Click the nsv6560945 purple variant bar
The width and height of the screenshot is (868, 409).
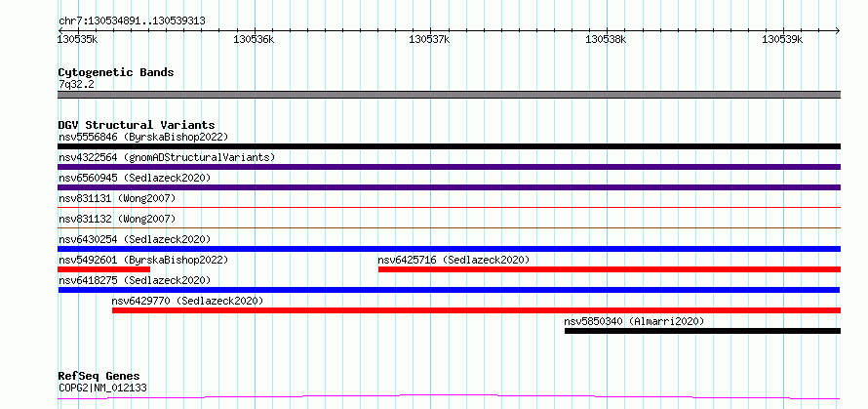click(449, 187)
